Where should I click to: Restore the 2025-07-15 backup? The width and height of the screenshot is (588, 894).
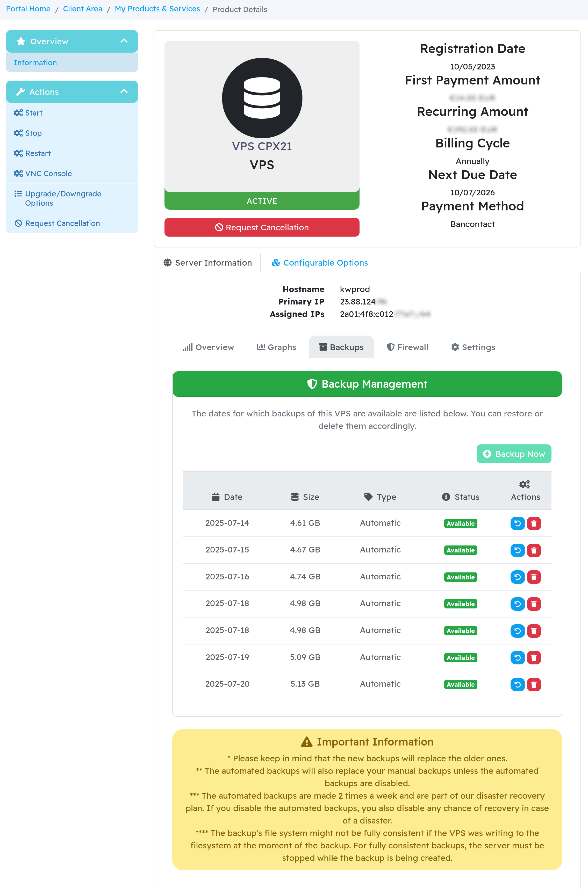517,550
